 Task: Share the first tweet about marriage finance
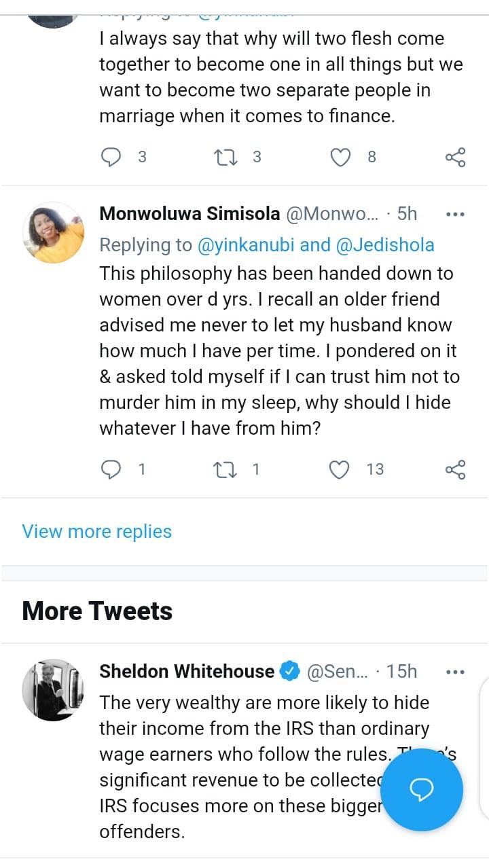(x=455, y=157)
